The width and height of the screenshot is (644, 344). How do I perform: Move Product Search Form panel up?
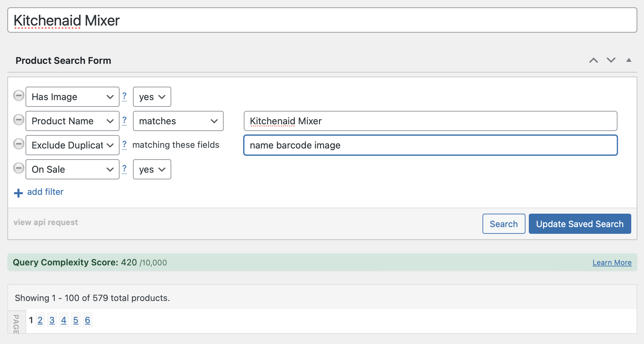(x=594, y=60)
